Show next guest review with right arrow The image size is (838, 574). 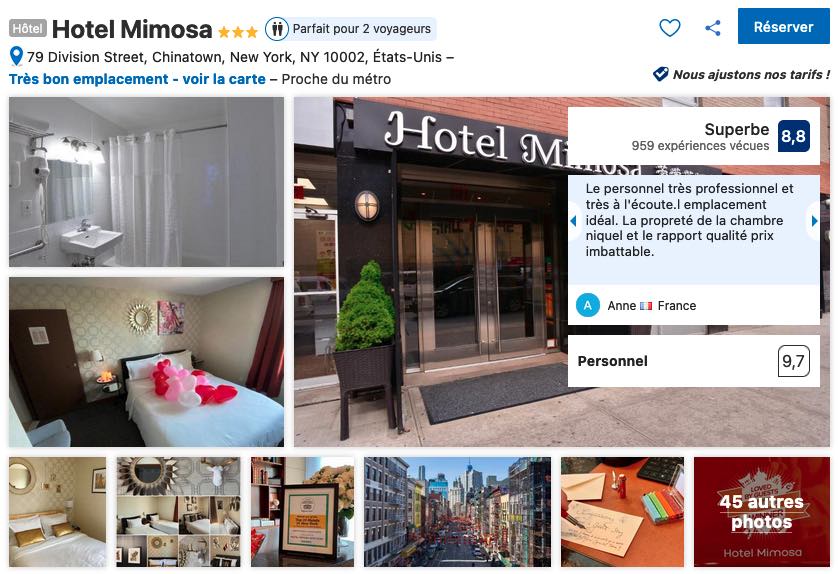pos(813,220)
